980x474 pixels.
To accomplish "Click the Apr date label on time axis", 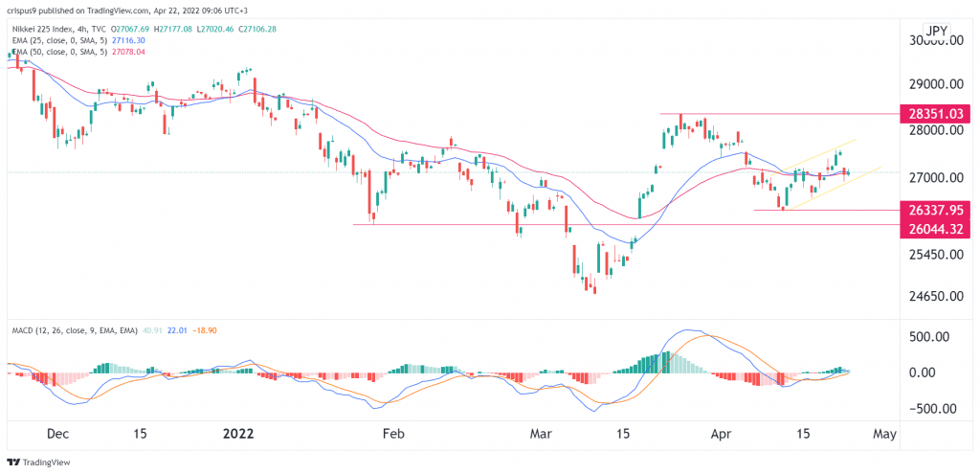I will coord(723,434).
